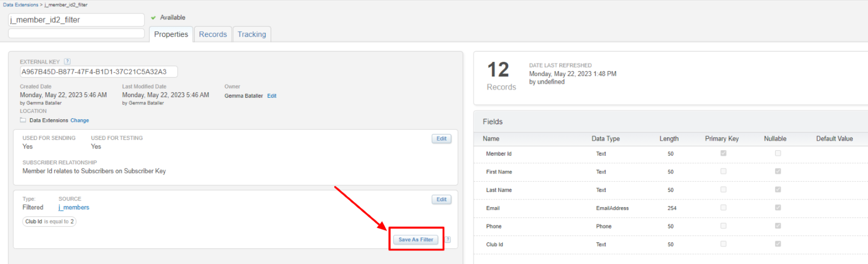Click Edit button in Used For Sending section
Image resolution: width=868 pixels, height=264 pixels.
pos(442,139)
